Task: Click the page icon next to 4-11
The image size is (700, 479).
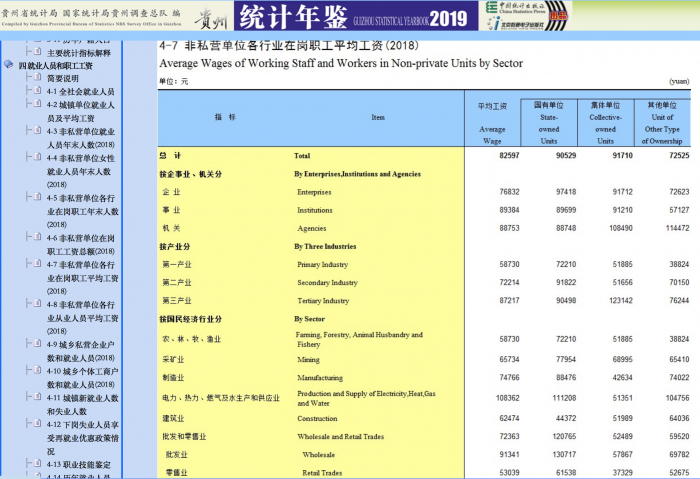Action: pos(36,398)
